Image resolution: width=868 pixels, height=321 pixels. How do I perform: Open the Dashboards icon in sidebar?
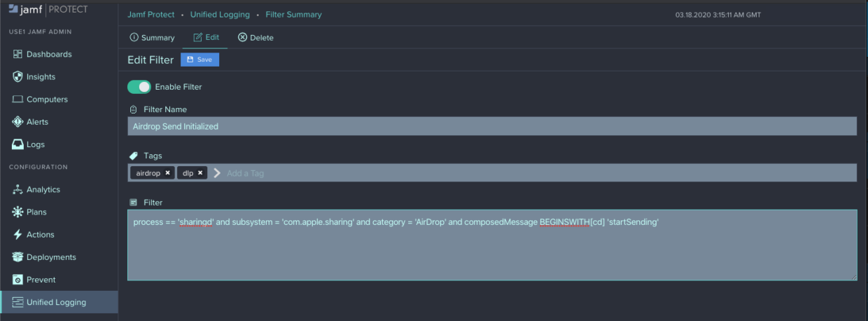click(x=17, y=55)
